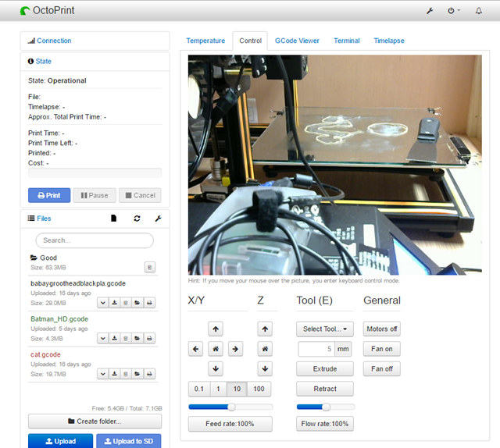Expand babaygrootheadblackpla.gcode details chevron
The image size is (500, 448).
click(102, 303)
